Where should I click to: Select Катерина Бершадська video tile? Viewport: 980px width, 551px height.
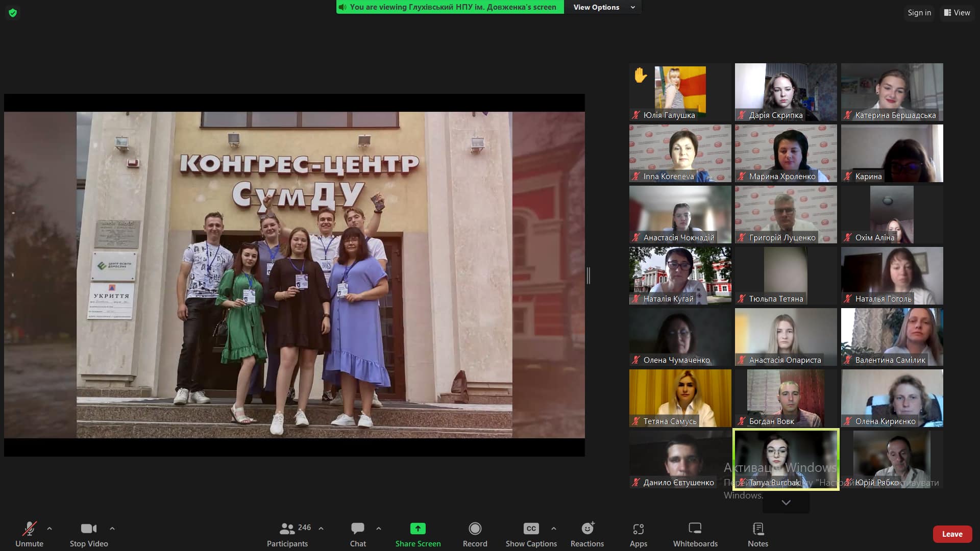892,92
